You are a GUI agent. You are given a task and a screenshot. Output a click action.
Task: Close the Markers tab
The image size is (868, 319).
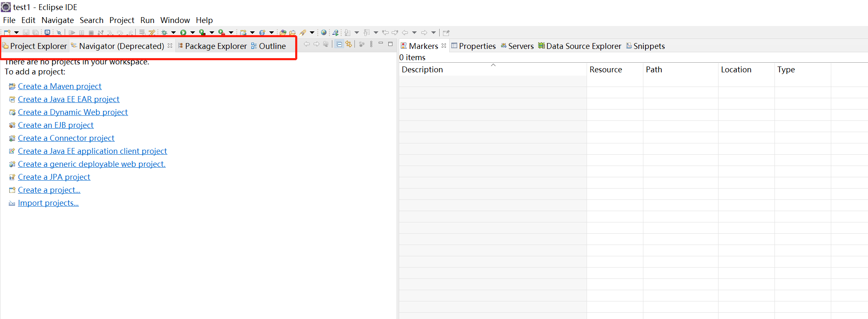point(444,46)
